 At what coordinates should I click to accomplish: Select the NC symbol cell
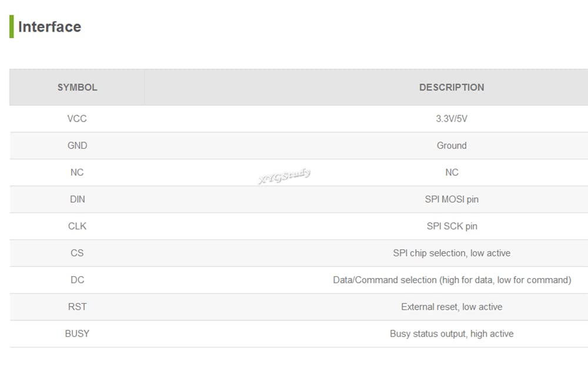[77, 173]
